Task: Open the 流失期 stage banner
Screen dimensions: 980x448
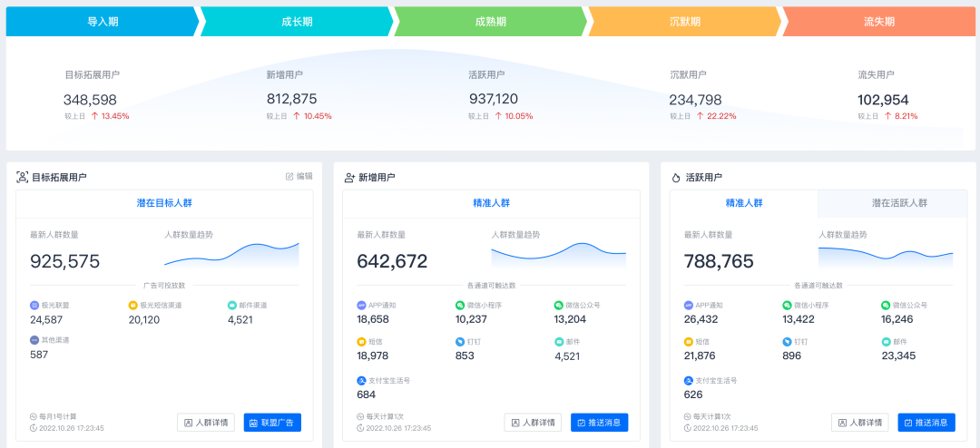Action: [878, 21]
